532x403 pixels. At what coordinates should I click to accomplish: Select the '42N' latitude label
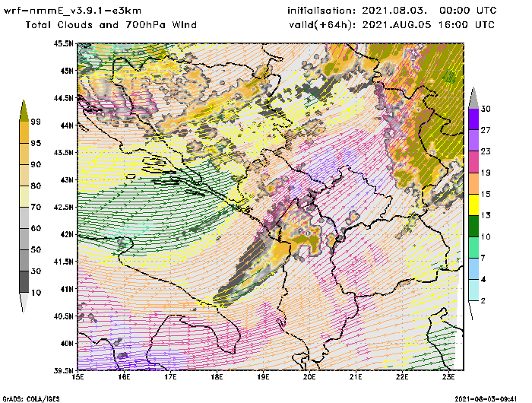[67, 234]
